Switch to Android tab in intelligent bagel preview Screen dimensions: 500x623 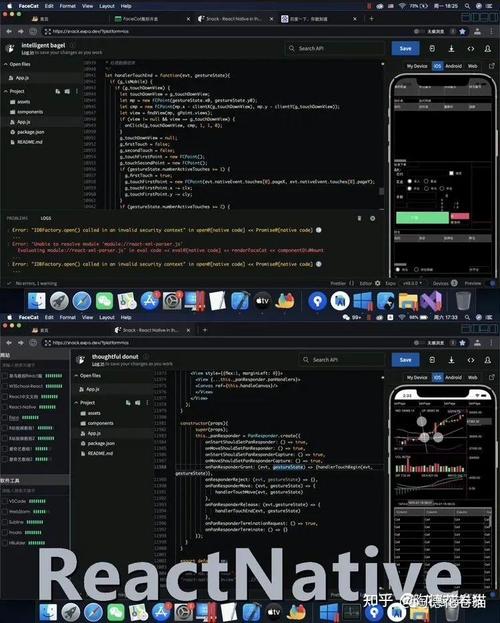[453, 66]
